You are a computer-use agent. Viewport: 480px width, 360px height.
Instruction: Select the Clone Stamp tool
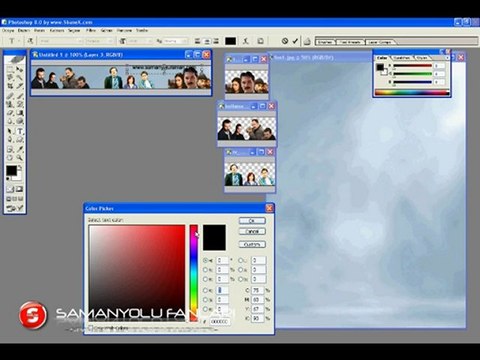click(x=10, y=104)
